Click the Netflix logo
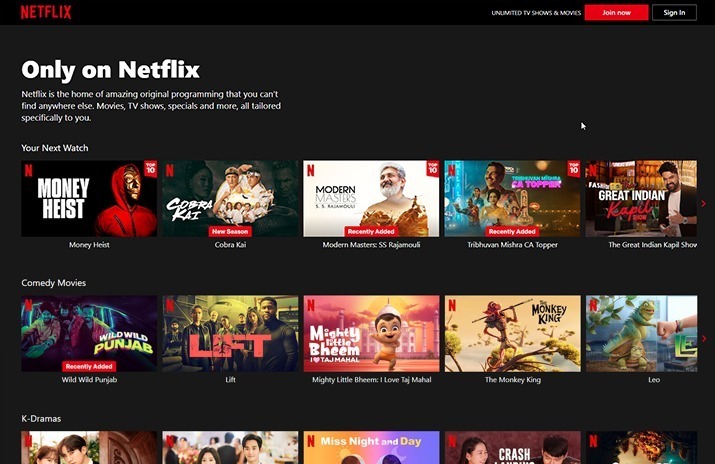715x464 pixels. tap(46, 12)
